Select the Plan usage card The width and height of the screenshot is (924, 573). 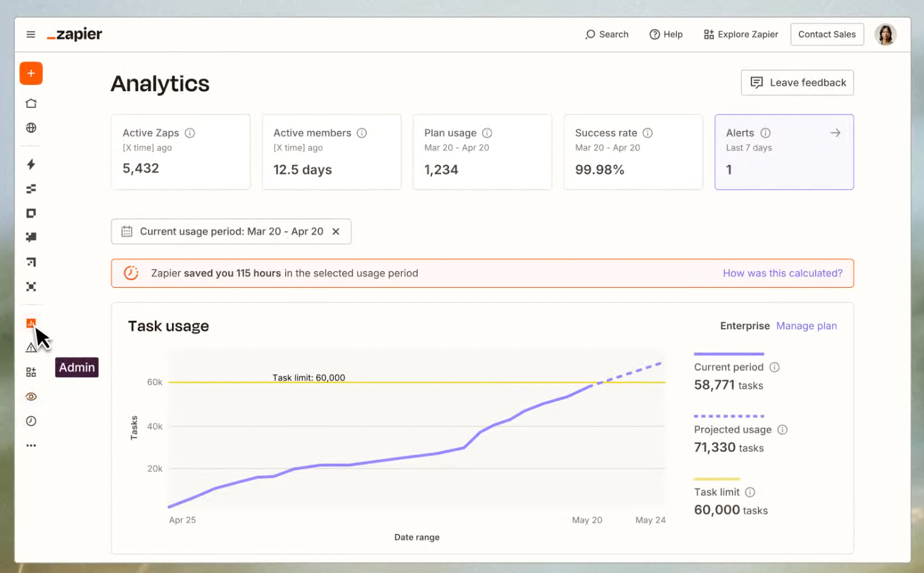tap(482, 152)
